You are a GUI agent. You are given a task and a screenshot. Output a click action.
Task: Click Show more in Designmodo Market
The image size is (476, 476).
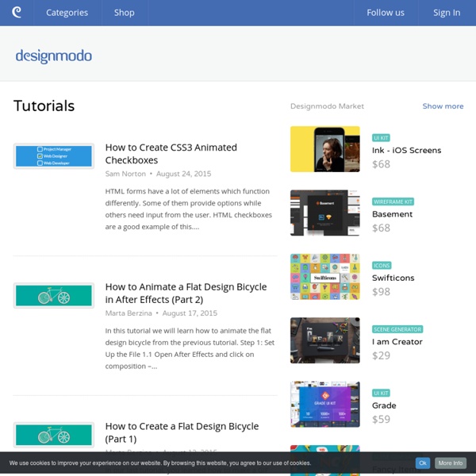pyautogui.click(x=443, y=106)
